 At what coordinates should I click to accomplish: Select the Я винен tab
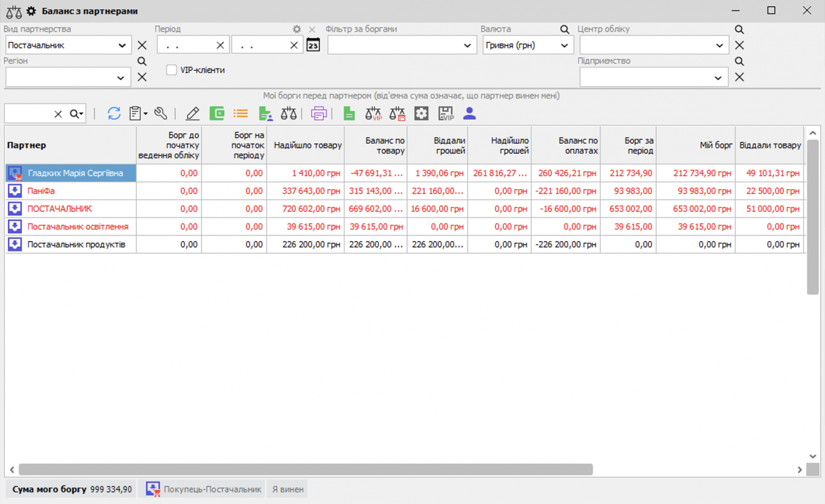point(287,489)
